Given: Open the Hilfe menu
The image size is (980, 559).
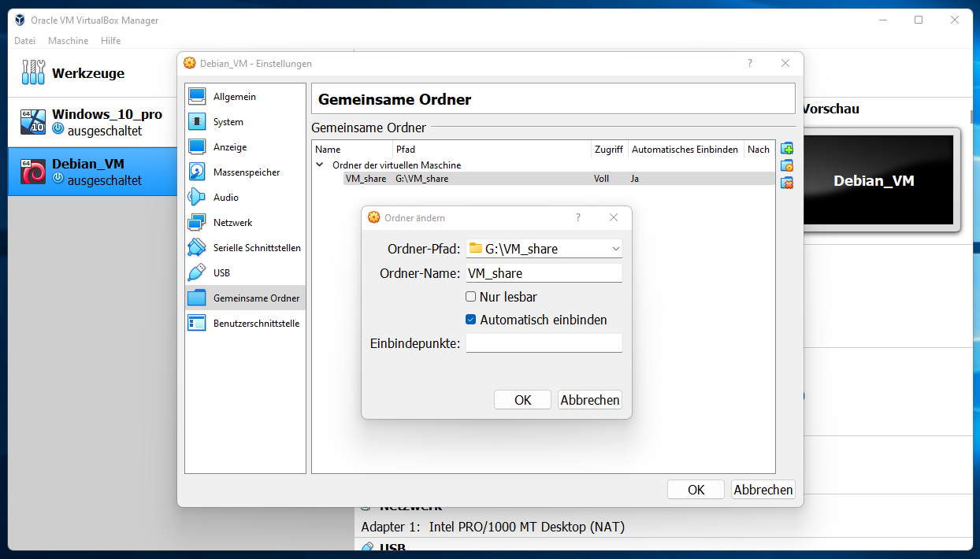Looking at the screenshot, I should (111, 40).
